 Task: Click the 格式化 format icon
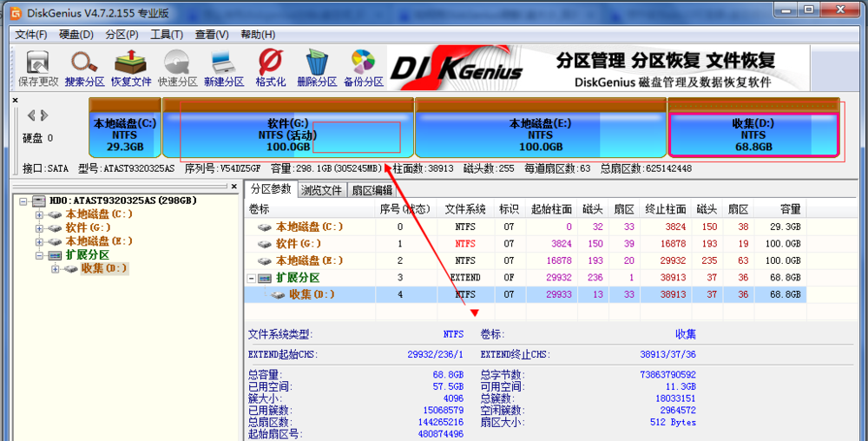pos(270,62)
